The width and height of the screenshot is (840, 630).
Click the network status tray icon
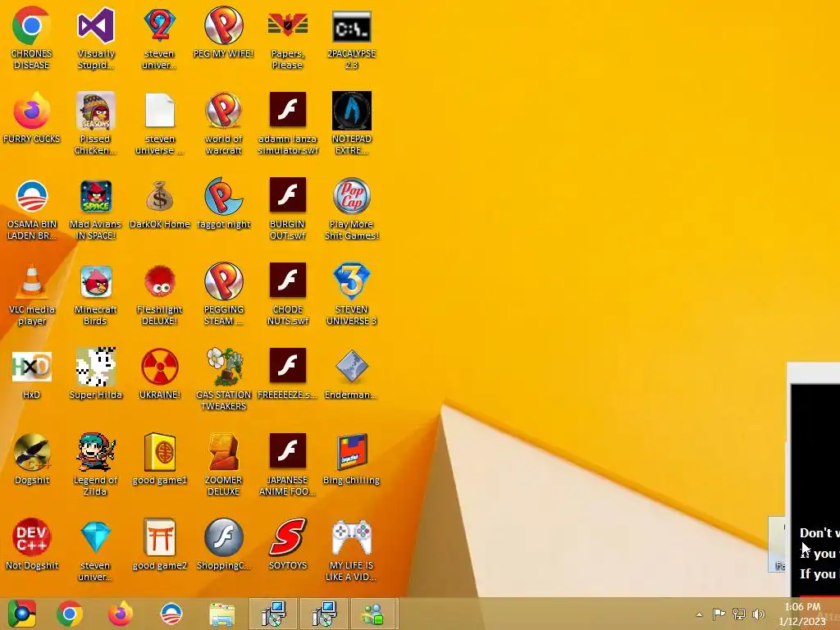(x=739, y=614)
